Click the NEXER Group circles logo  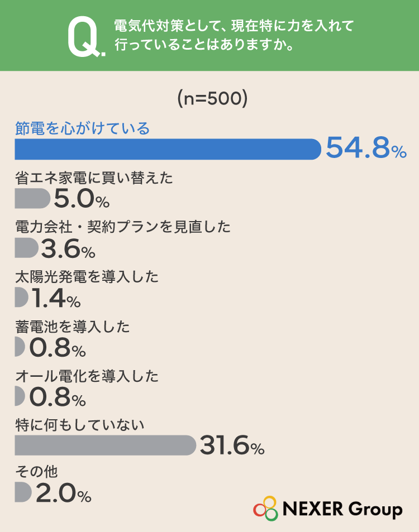click(x=266, y=508)
